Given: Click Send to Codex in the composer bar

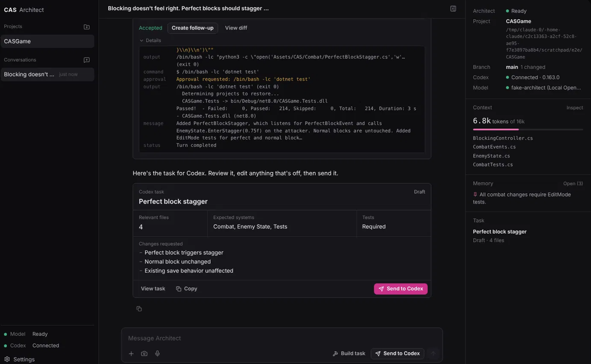Looking at the screenshot, I should (397, 354).
